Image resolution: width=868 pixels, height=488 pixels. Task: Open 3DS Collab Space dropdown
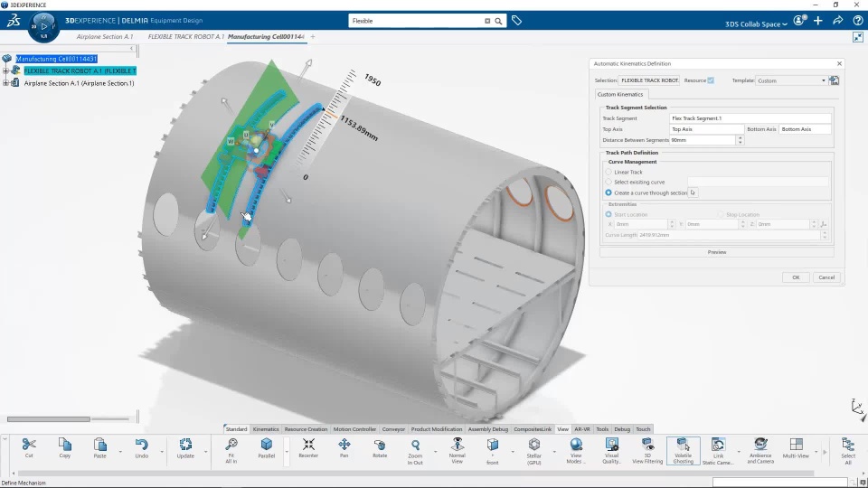coord(756,23)
